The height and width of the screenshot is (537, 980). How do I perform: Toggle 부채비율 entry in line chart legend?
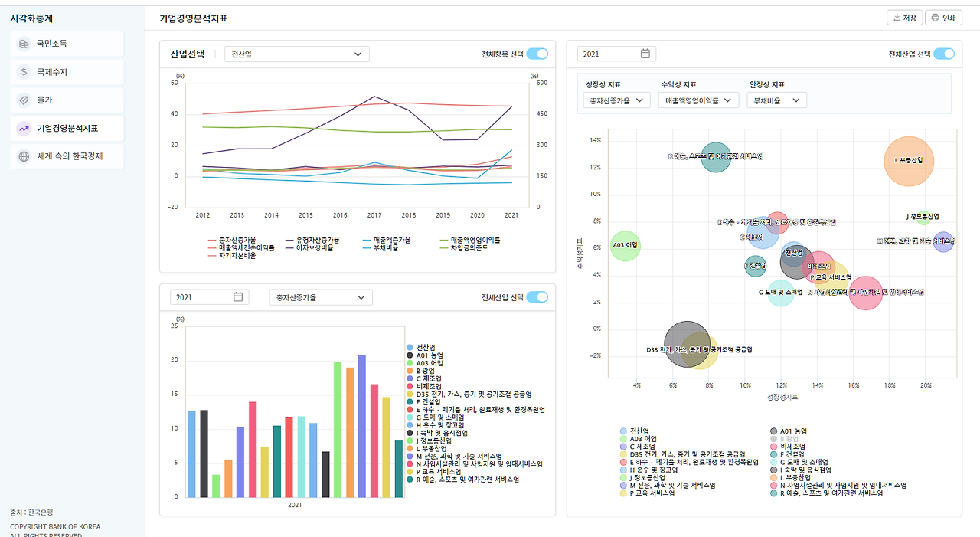[x=381, y=248]
